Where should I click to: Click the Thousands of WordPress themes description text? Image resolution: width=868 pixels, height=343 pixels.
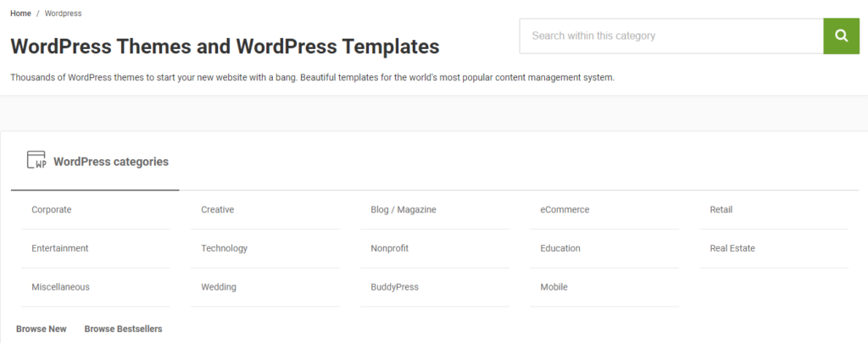(x=313, y=77)
